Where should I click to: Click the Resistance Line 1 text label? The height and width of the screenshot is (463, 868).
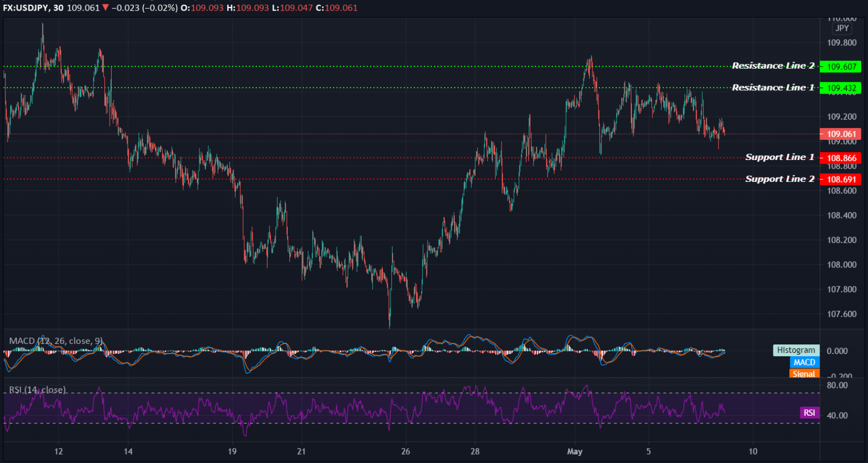[x=773, y=88]
